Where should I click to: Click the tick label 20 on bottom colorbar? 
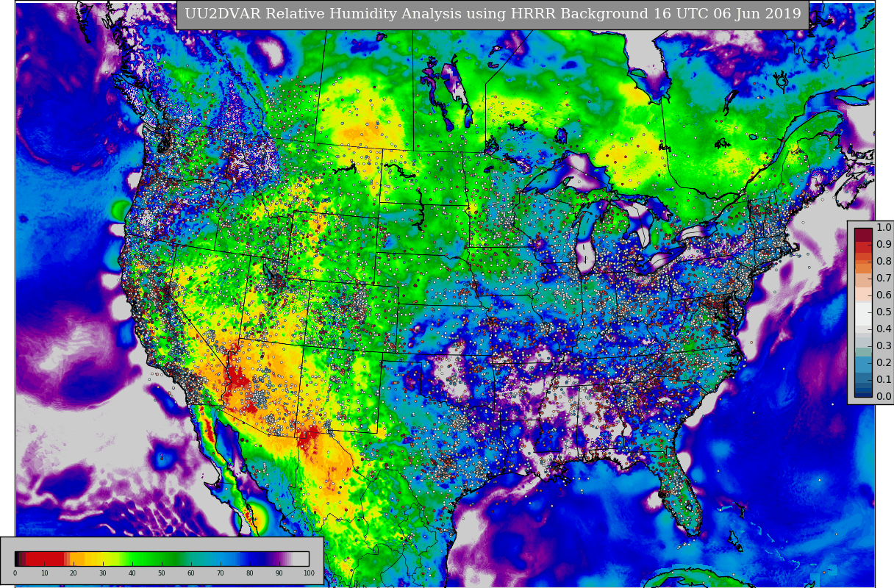pyautogui.click(x=74, y=573)
